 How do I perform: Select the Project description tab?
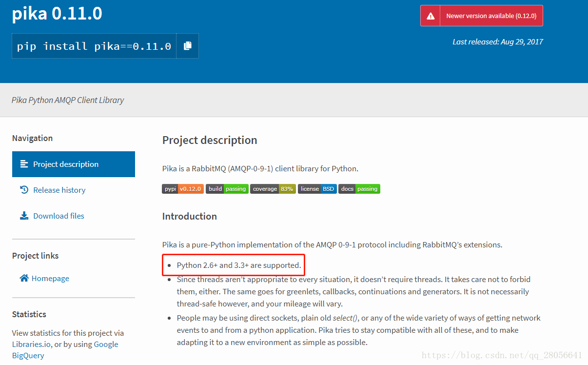(74, 164)
